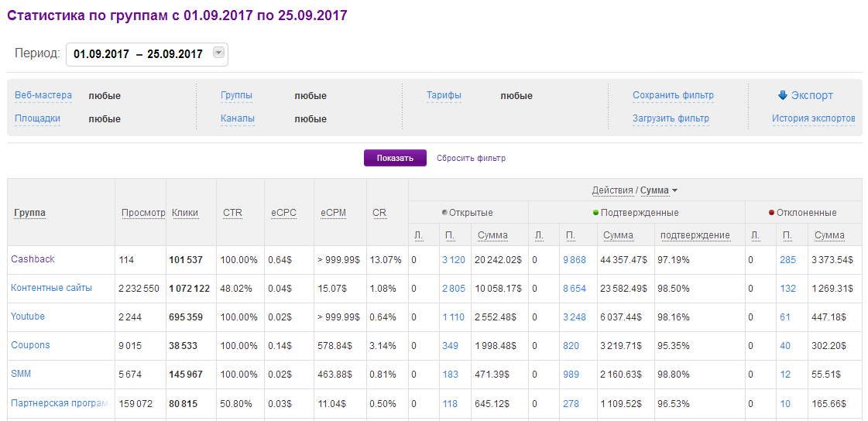The height and width of the screenshot is (421, 868).
Task: Expand the Действия / Сумма column dropdown
Action: click(x=674, y=190)
